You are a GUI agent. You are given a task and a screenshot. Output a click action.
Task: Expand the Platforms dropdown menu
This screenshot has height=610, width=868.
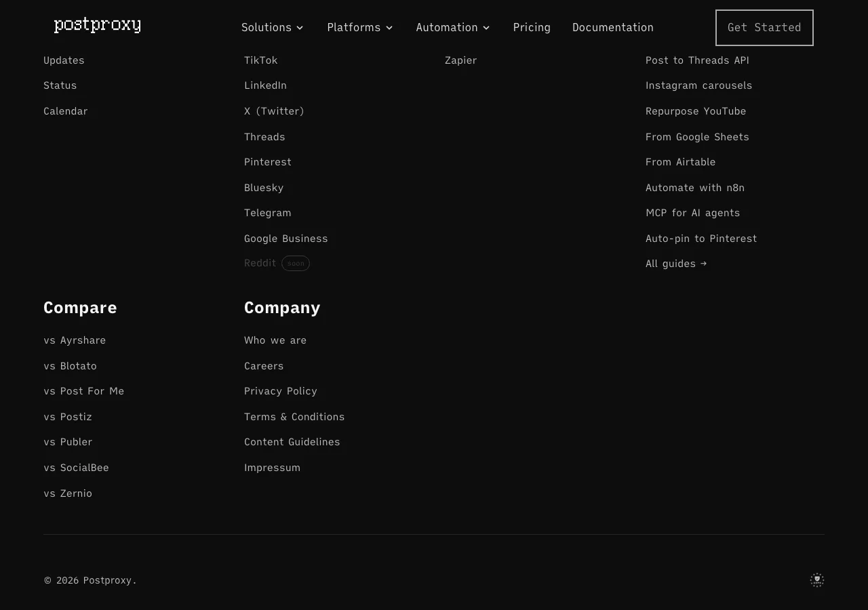point(360,28)
